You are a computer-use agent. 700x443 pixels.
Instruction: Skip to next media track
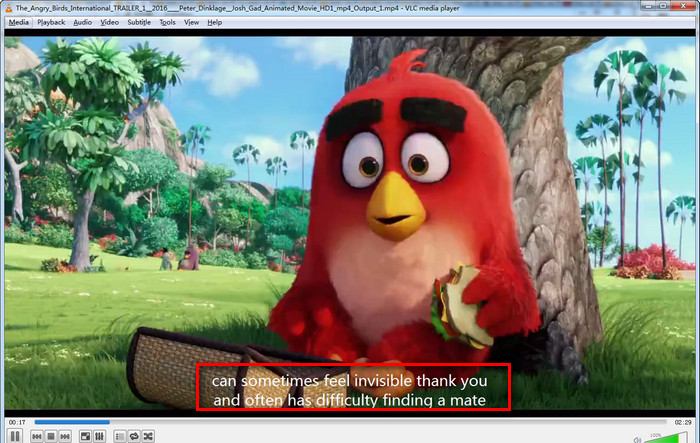pos(65,436)
